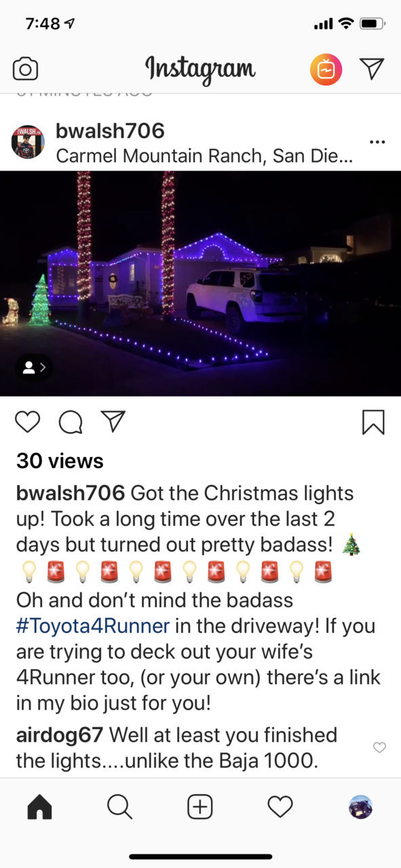Screen dimensions: 401x868
Task: Open comments with the speech bubble icon
Action: pyautogui.click(x=71, y=422)
